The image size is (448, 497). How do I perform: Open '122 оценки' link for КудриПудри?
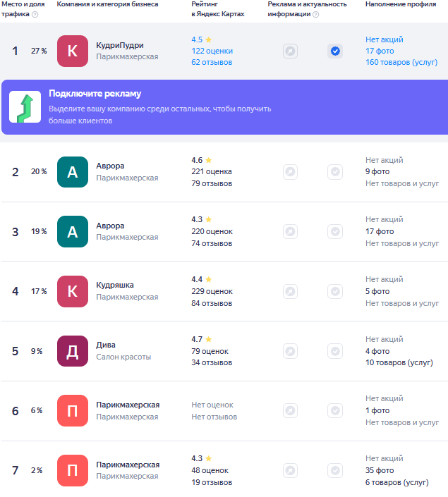click(x=212, y=51)
